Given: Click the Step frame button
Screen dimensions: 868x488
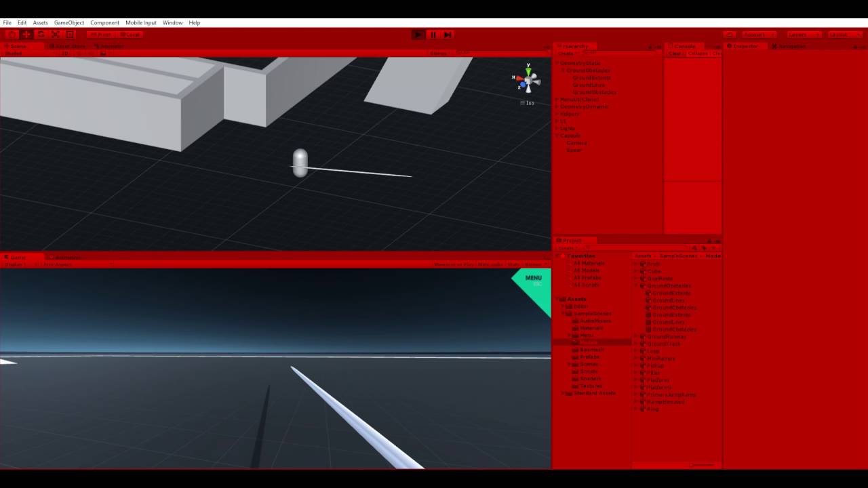Looking at the screenshot, I should 447,35.
